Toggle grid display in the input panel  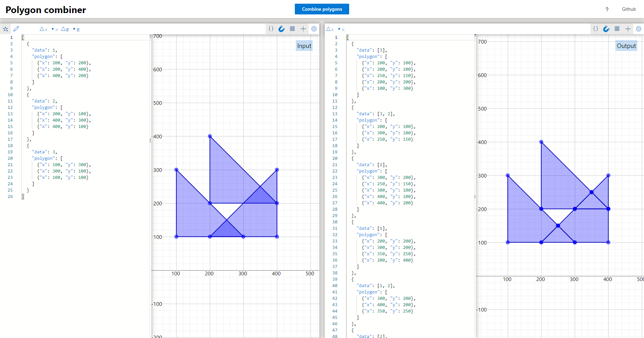292,29
